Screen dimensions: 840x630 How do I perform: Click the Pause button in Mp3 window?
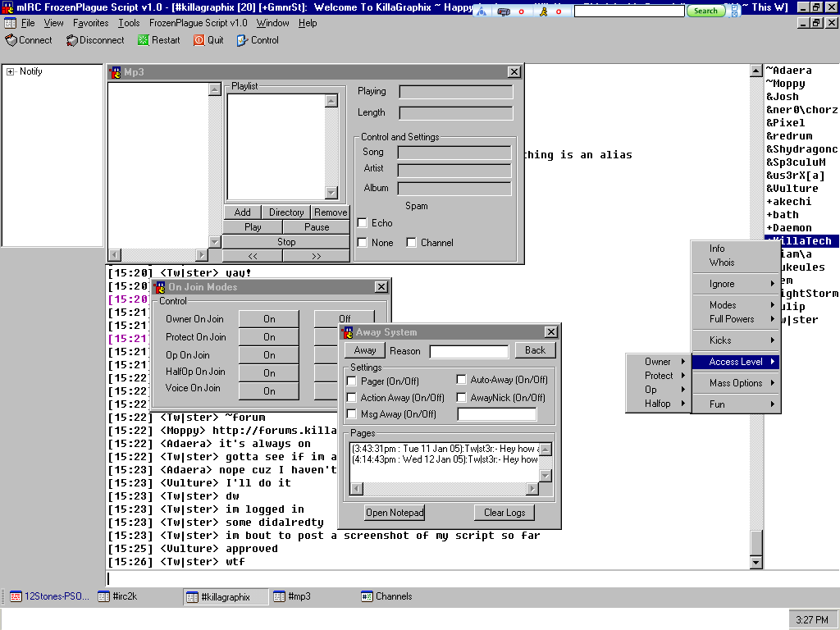coord(317,227)
